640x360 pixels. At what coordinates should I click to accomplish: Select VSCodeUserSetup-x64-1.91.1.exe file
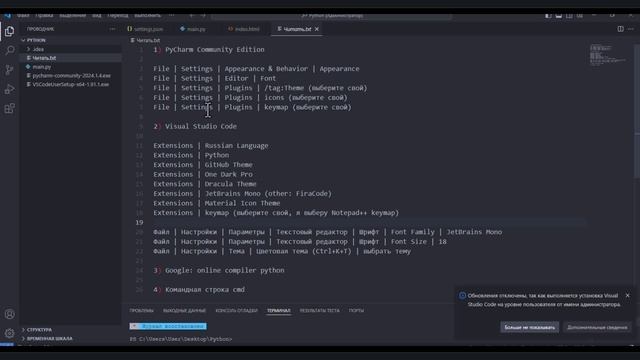[x=70, y=84]
